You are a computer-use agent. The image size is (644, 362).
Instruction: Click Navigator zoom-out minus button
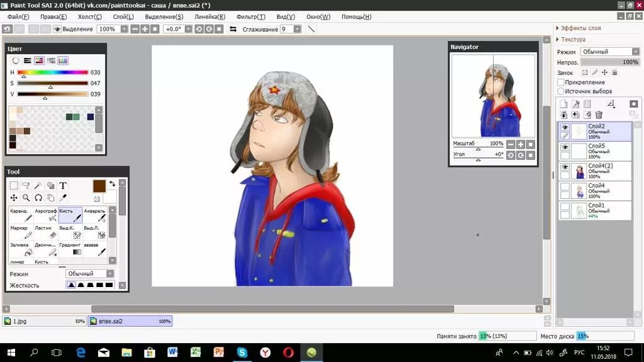tap(511, 144)
